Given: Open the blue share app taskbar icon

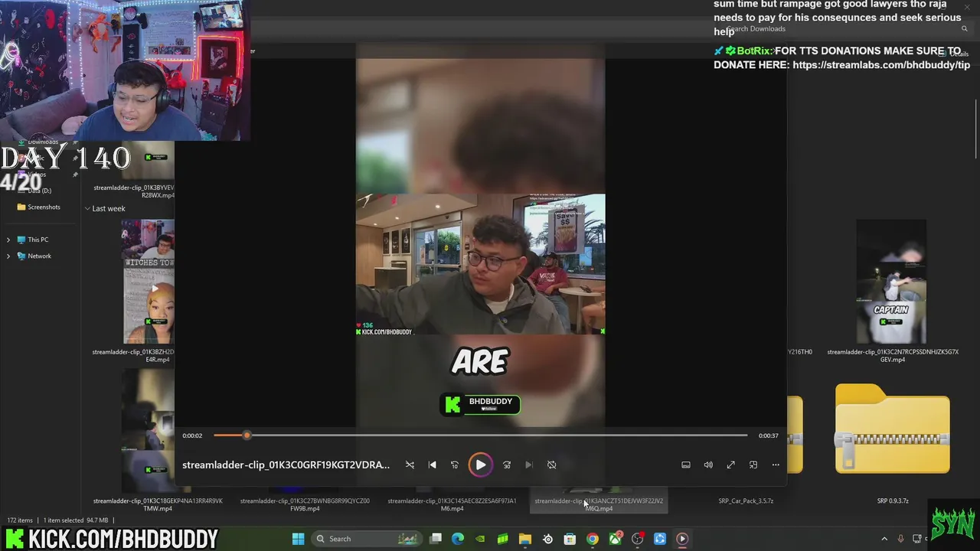Looking at the screenshot, I should pos(660,539).
